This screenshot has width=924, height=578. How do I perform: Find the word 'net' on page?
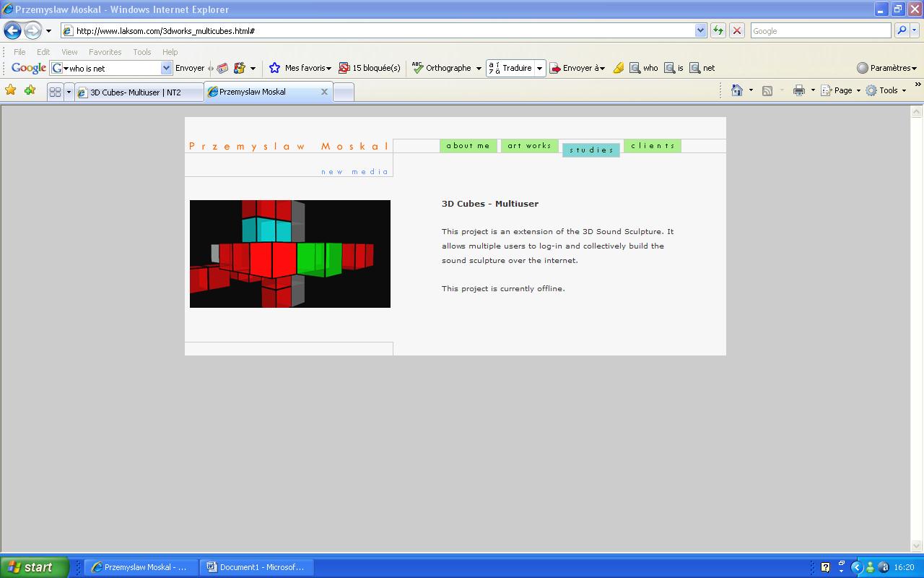(x=702, y=68)
